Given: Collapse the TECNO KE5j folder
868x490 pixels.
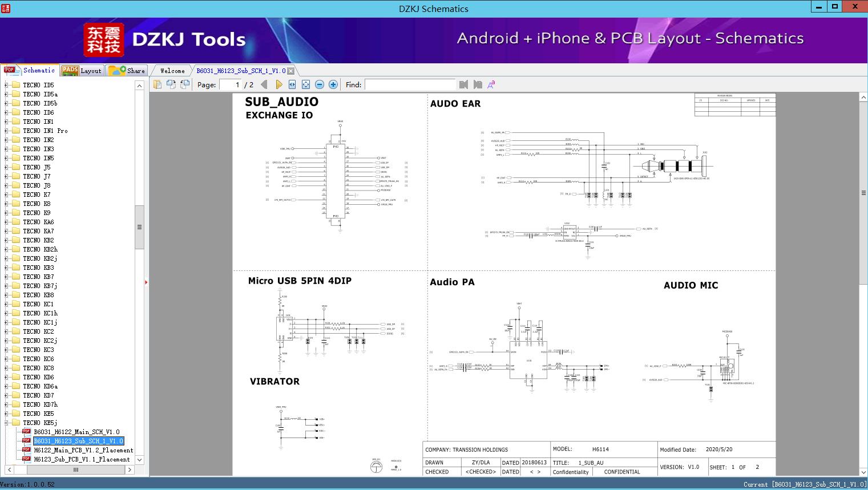Looking at the screenshot, I should 6,423.
